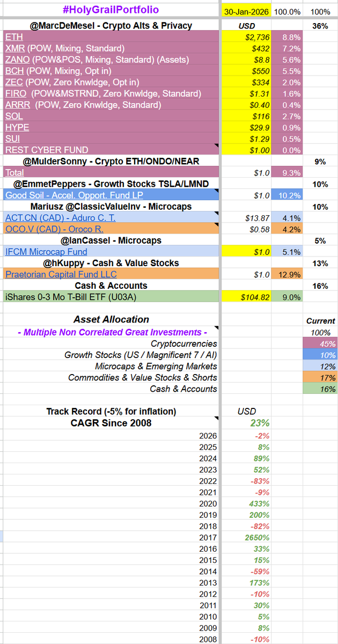Select the FIRO price cell $1.31

coord(247,93)
